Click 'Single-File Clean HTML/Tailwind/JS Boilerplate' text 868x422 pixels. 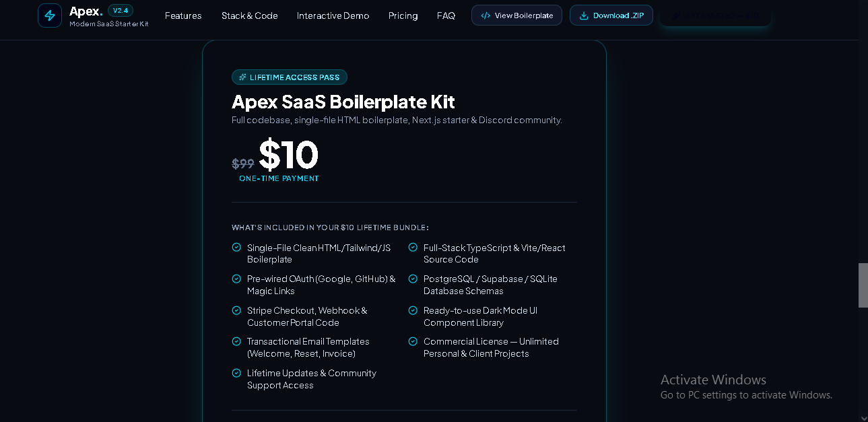319,254
